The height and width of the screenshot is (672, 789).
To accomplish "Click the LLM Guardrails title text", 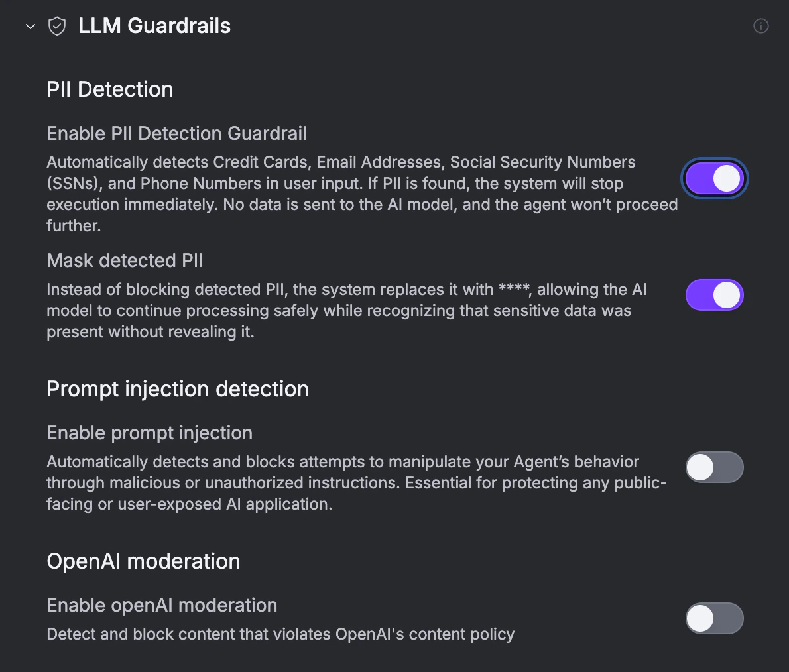I will (154, 26).
